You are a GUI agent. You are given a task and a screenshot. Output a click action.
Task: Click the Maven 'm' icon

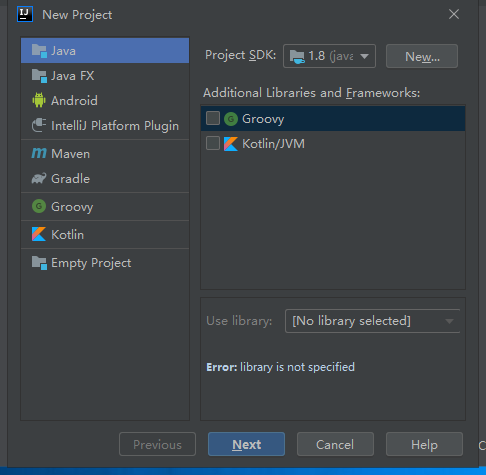(39, 153)
